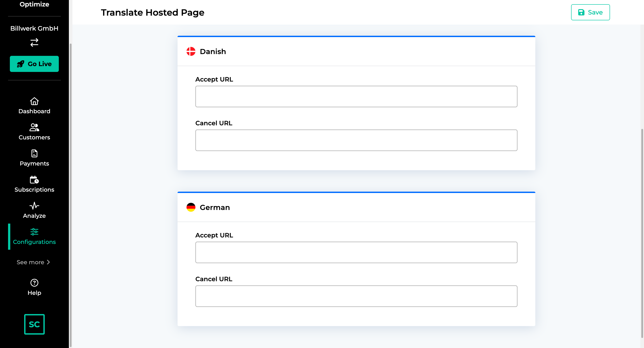
Task: Click the transfer/switch arrows icon
Action: pyautogui.click(x=34, y=42)
